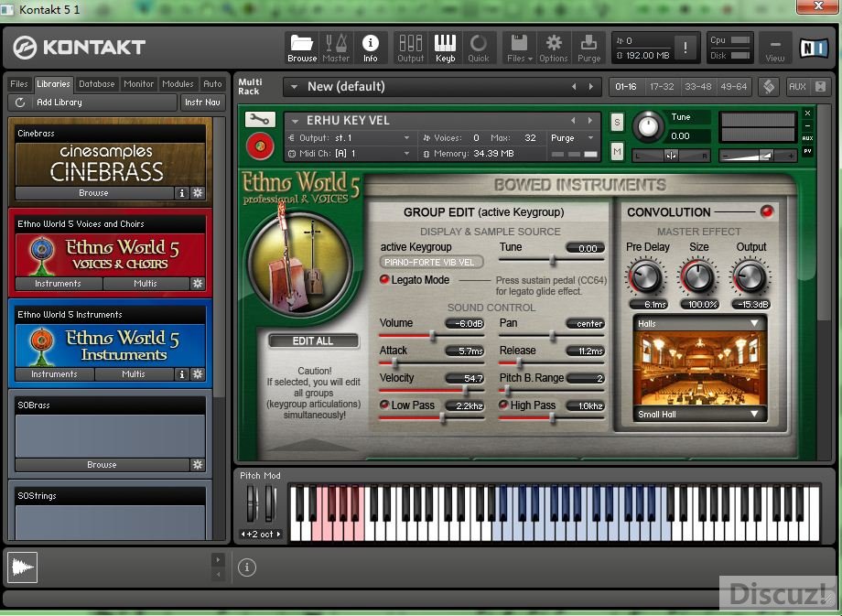This screenshot has height=616, width=842.
Task: Adjust the Volume slider
Action: 432,336
